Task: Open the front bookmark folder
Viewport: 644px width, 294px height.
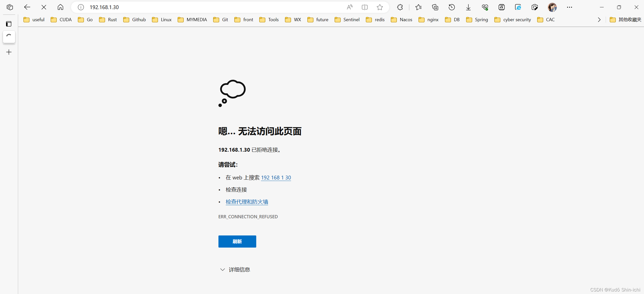Action: pyautogui.click(x=244, y=20)
